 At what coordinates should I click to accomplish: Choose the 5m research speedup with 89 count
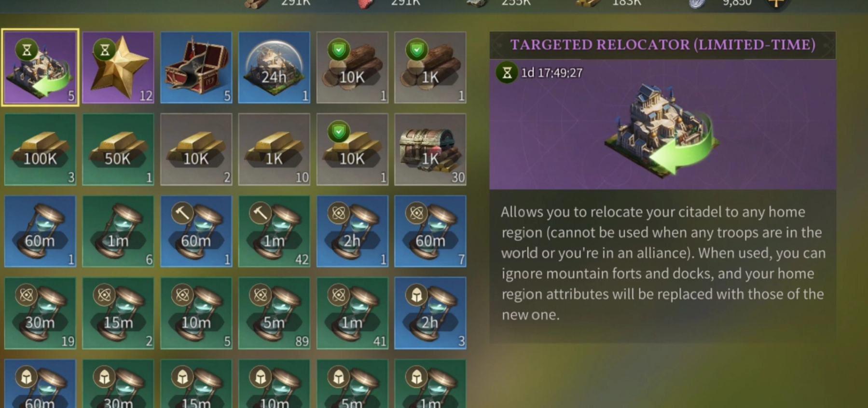coord(274,313)
